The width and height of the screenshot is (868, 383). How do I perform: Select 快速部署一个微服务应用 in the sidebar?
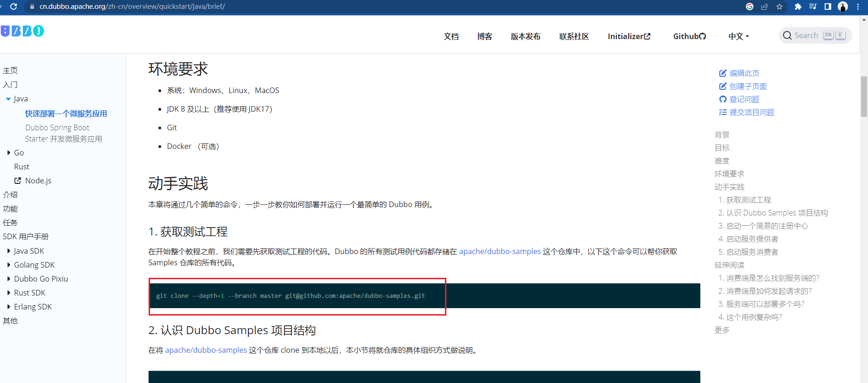point(66,114)
